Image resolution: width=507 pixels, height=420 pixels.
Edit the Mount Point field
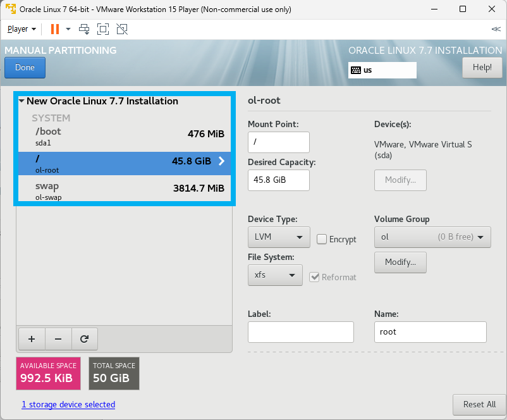click(278, 142)
